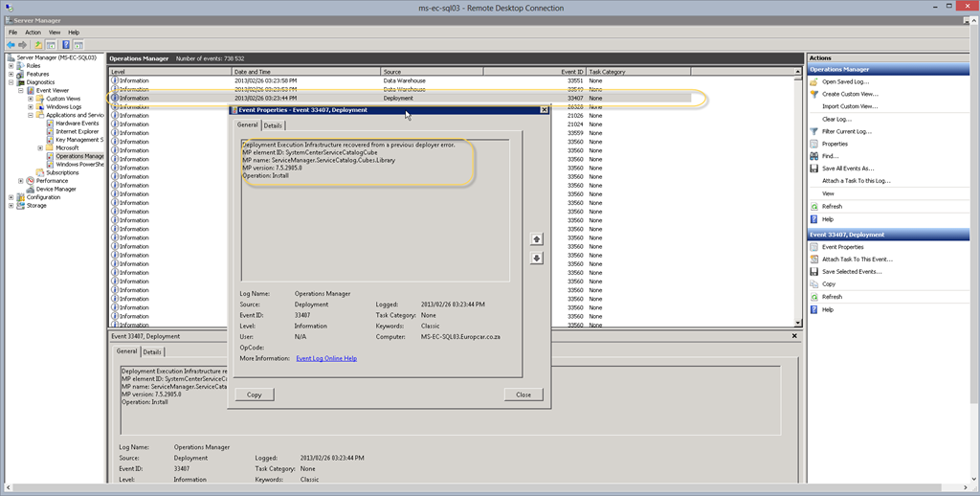
Task: Click the Filter Current Log funnel icon
Action: click(814, 131)
